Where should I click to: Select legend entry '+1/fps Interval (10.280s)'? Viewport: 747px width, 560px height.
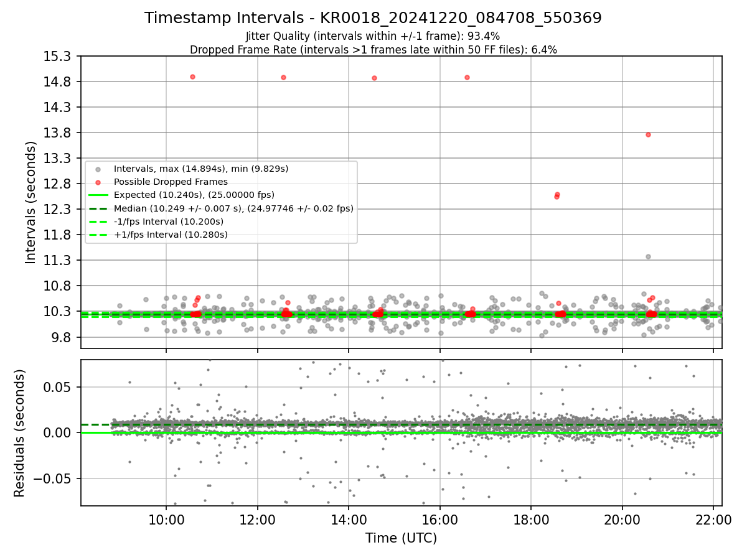click(171, 235)
